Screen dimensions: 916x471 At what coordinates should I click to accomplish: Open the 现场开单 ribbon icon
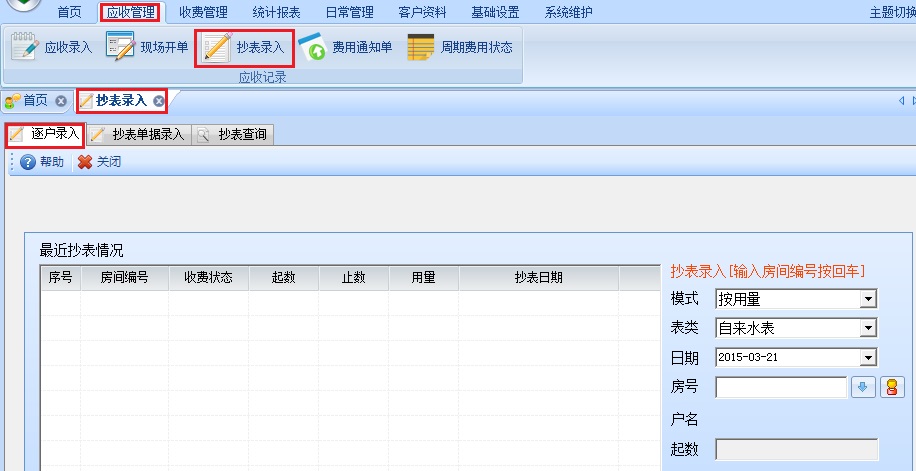tap(120, 47)
